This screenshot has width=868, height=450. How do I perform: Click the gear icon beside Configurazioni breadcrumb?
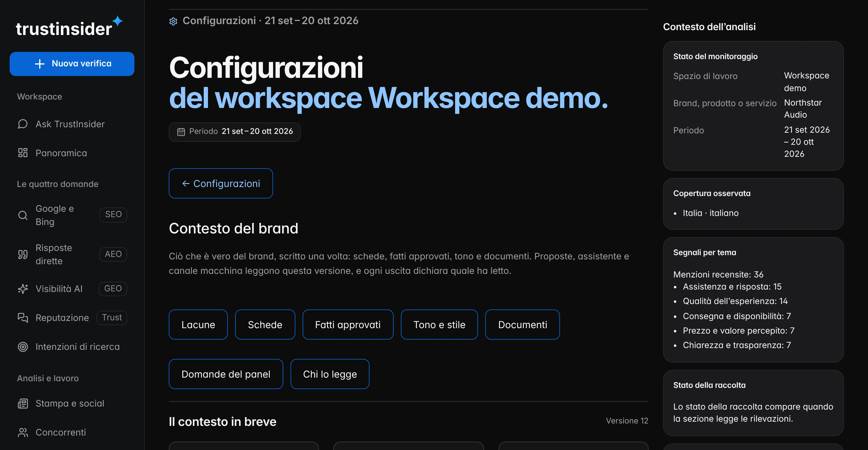pyautogui.click(x=173, y=21)
